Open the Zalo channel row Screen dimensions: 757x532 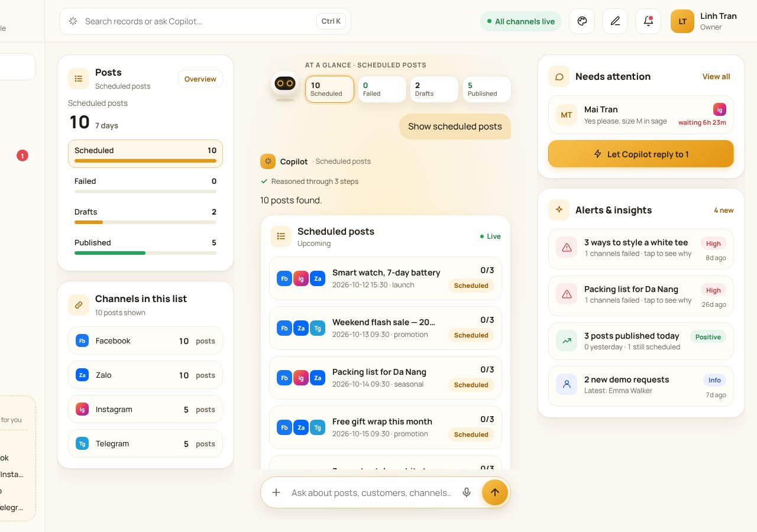pos(145,375)
